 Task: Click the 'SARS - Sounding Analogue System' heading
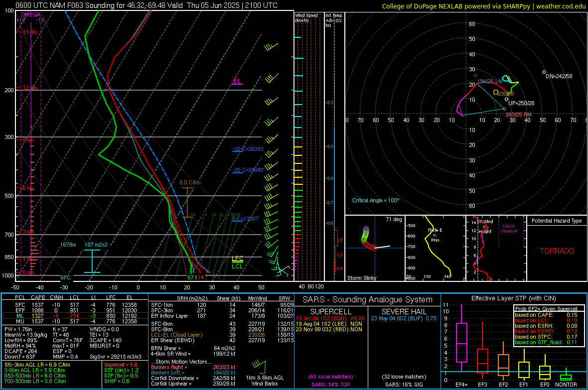pos(368,300)
